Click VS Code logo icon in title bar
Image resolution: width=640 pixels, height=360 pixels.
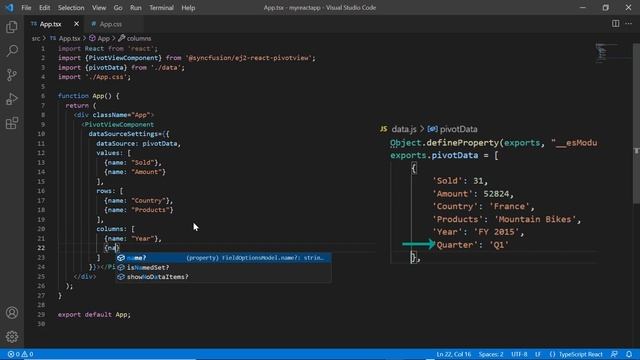click(x=9, y=8)
